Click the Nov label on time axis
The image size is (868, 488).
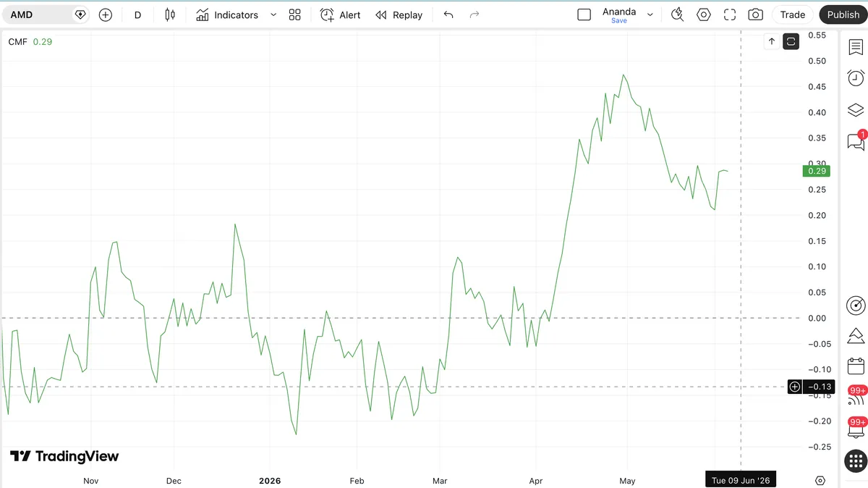[x=90, y=481]
